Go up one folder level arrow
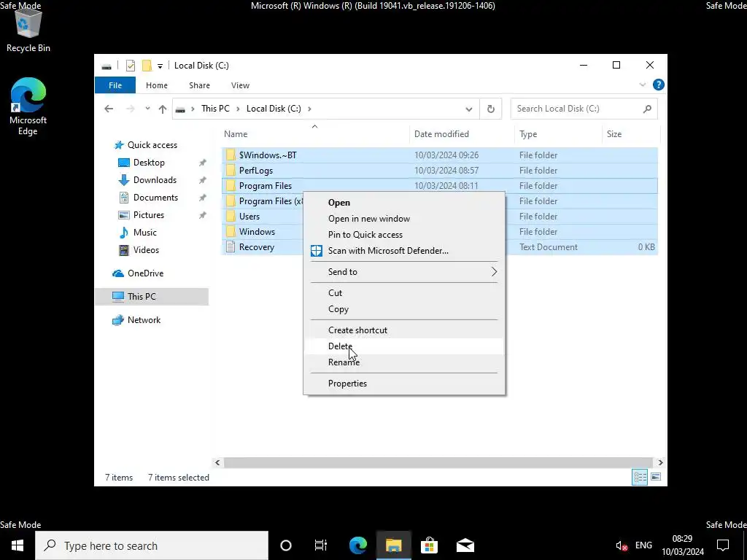Image resolution: width=747 pixels, height=560 pixels. [x=163, y=109]
